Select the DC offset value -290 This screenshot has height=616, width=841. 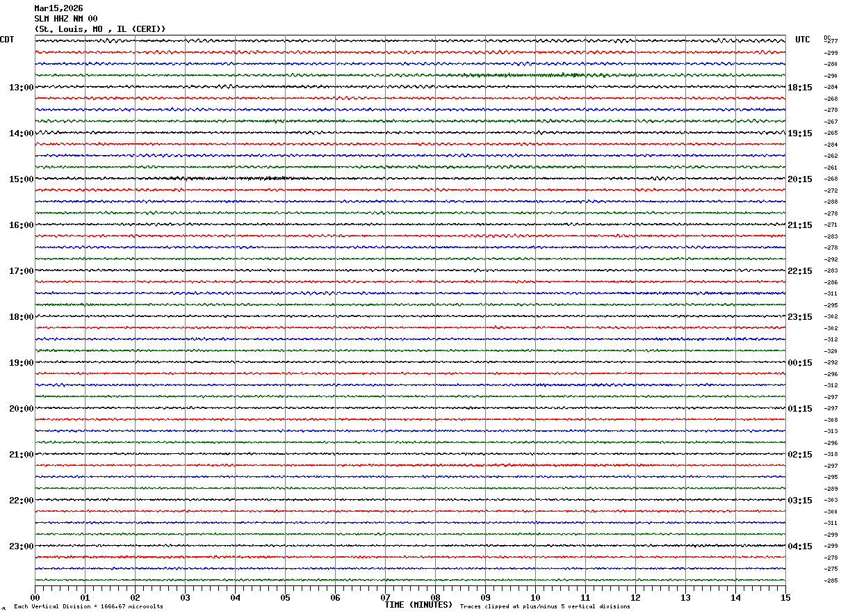click(x=831, y=76)
